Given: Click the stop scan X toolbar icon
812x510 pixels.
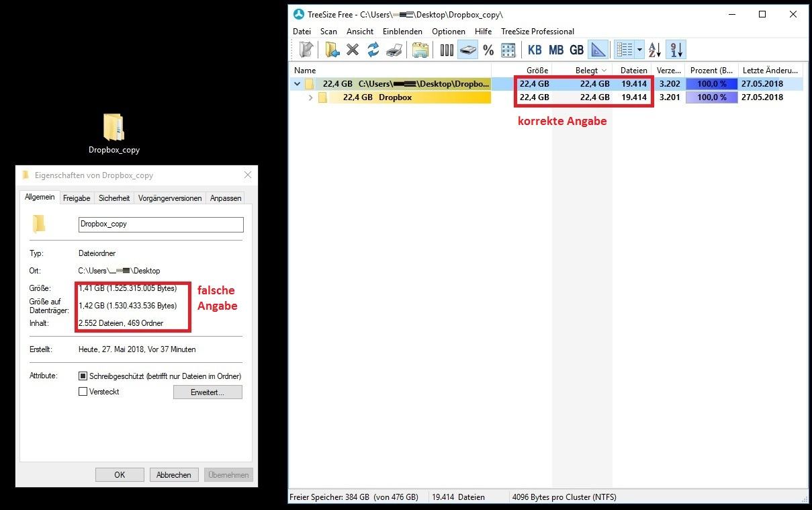Looking at the screenshot, I should point(353,49).
